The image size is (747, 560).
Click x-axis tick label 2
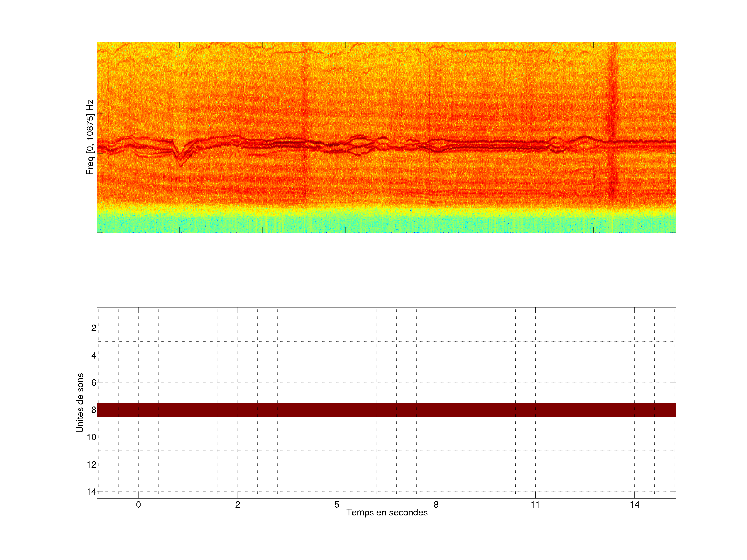[238, 505]
